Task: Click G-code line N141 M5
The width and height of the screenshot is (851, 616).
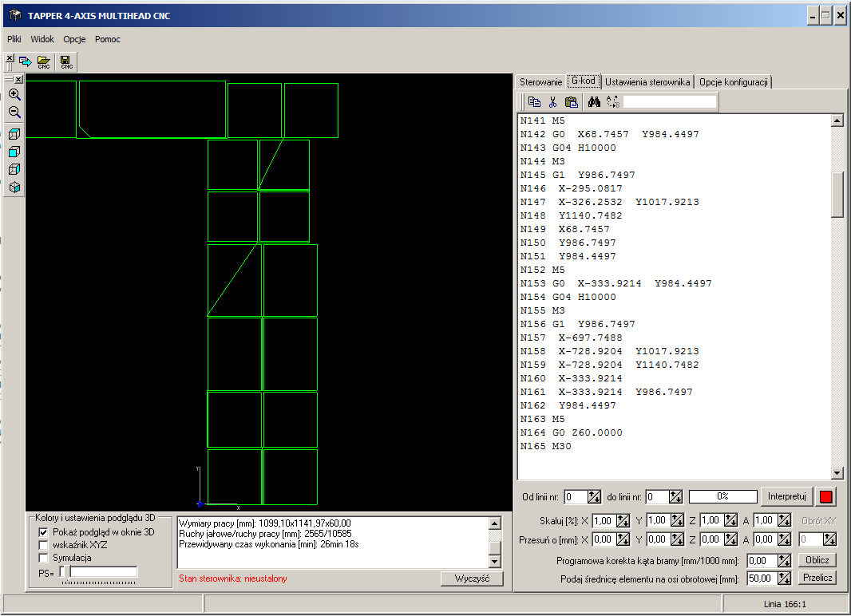Action: coord(542,121)
